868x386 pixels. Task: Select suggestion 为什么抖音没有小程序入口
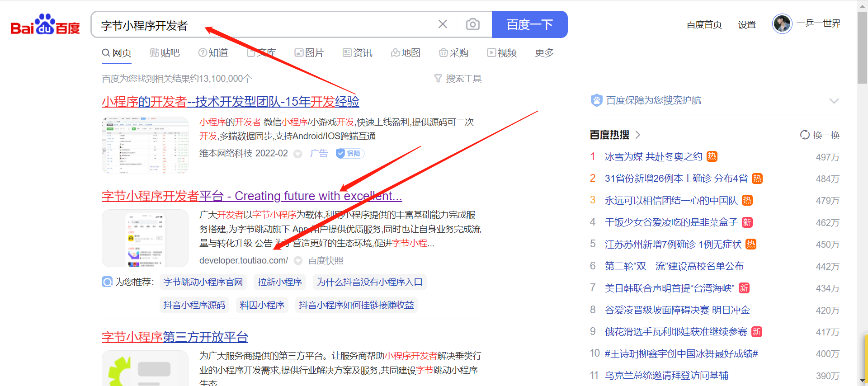coord(370,282)
